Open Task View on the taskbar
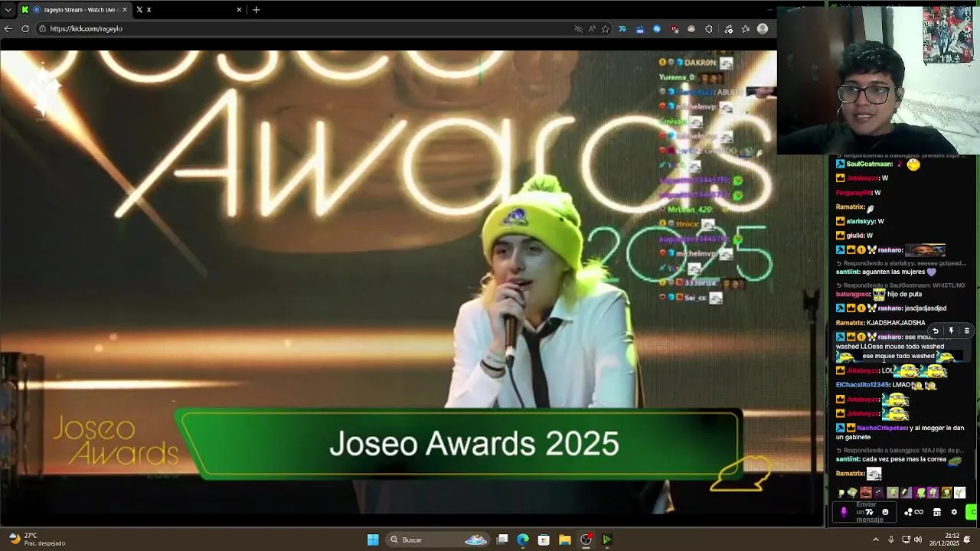The height and width of the screenshot is (551, 980). coord(502,540)
